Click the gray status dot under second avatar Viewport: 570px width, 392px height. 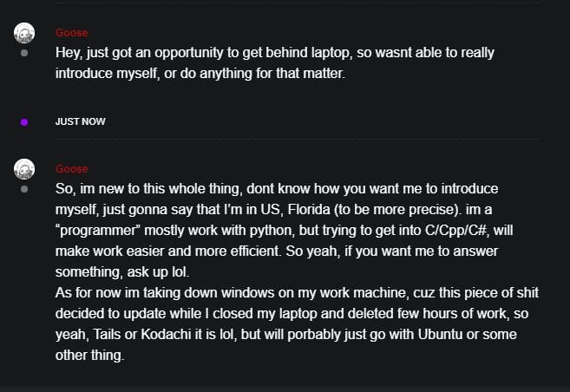tap(24, 188)
